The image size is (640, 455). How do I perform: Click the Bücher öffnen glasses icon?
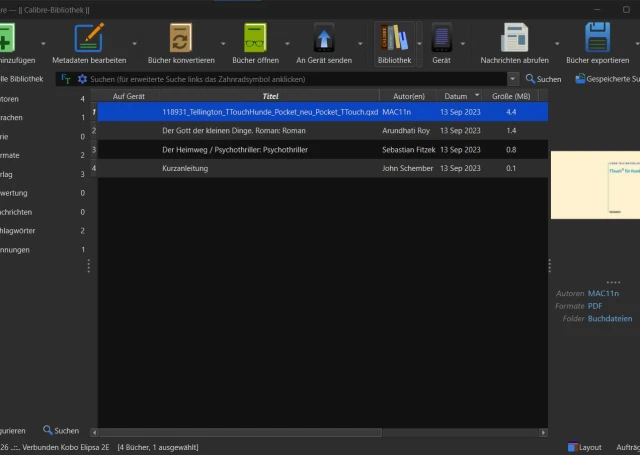(x=256, y=38)
